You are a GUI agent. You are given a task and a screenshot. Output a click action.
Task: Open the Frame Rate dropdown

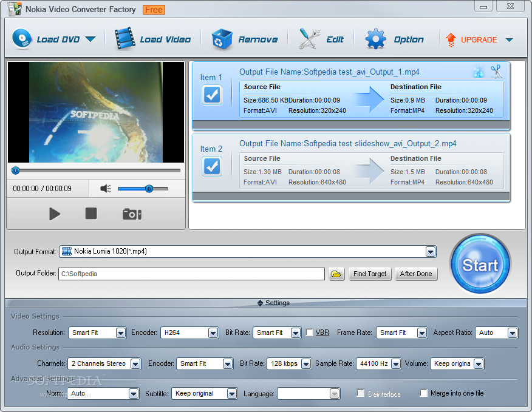(422, 333)
